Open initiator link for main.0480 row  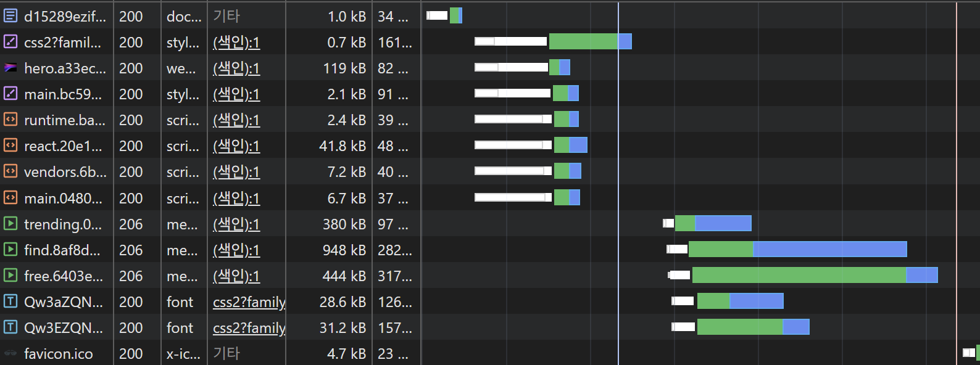pyautogui.click(x=236, y=198)
